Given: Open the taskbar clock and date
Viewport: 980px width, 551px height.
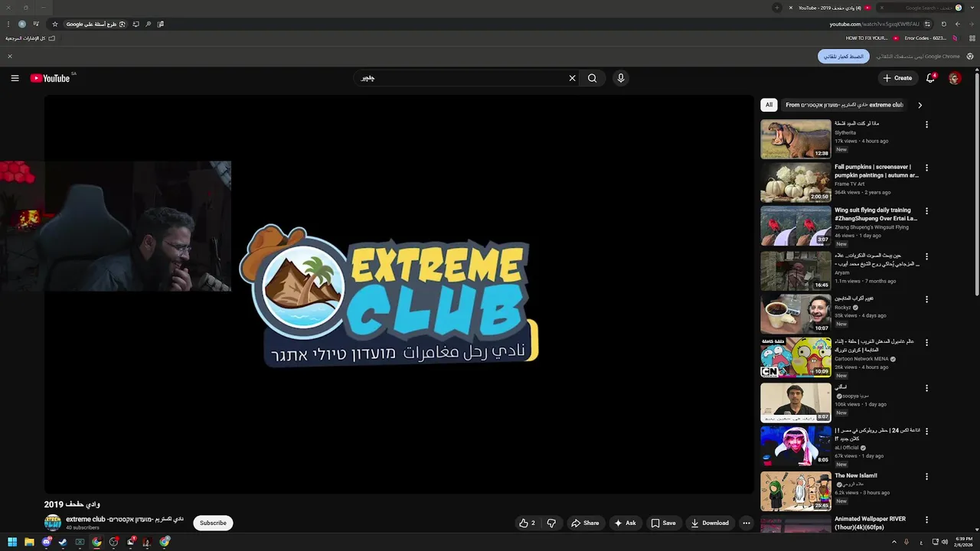Looking at the screenshot, I should (x=962, y=542).
